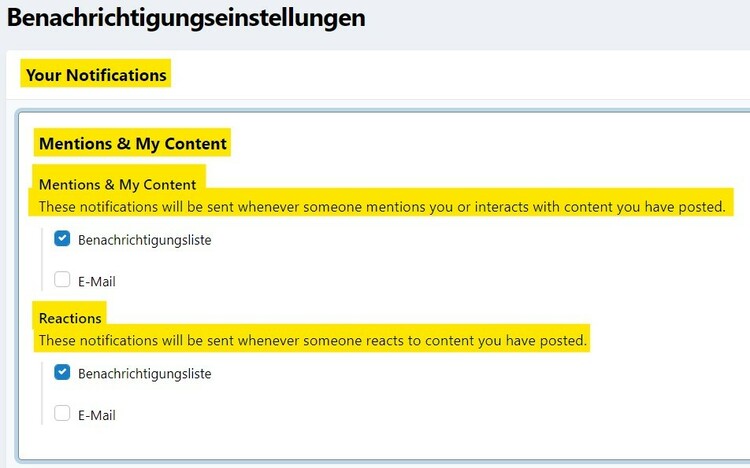Click the smaller Mentions & My Content subheading

click(x=117, y=185)
